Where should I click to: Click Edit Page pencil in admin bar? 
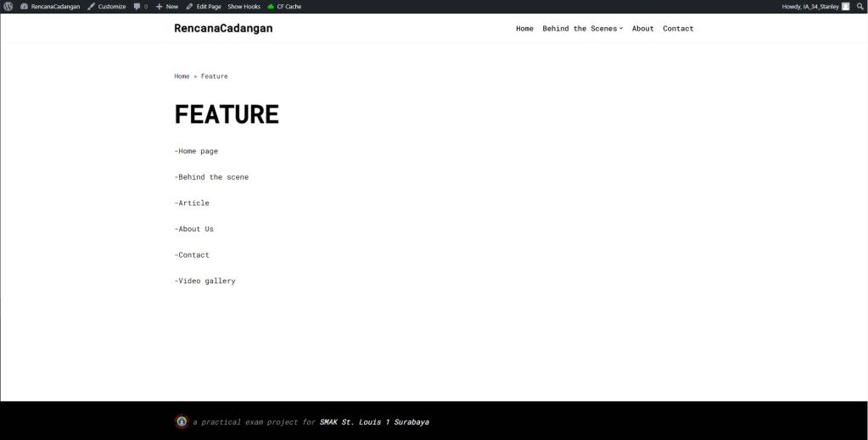click(x=204, y=6)
